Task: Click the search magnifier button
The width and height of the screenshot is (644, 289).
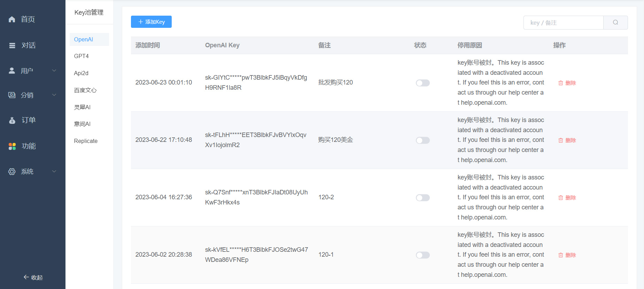Action: (x=615, y=23)
